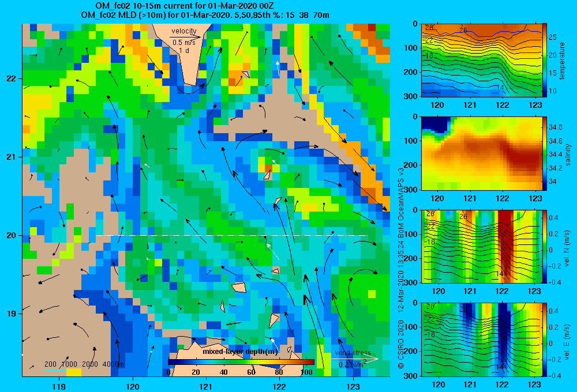Click the vel. N color bar

545,246
